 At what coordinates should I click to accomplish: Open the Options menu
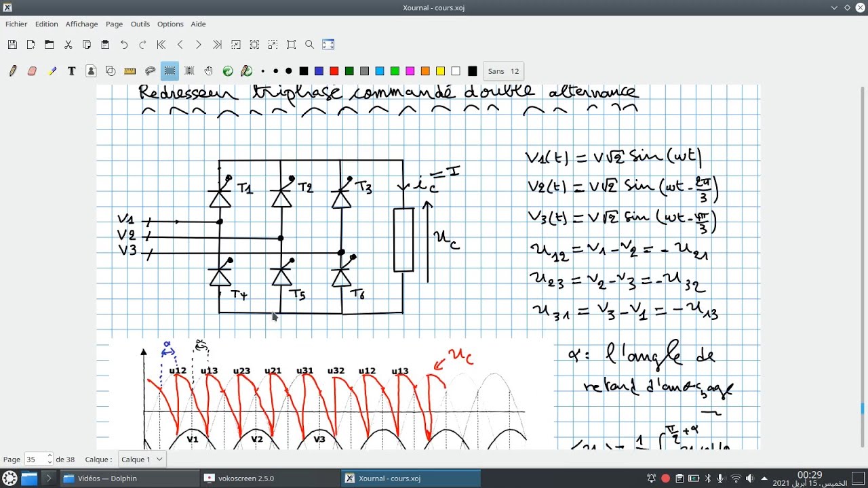click(x=170, y=24)
